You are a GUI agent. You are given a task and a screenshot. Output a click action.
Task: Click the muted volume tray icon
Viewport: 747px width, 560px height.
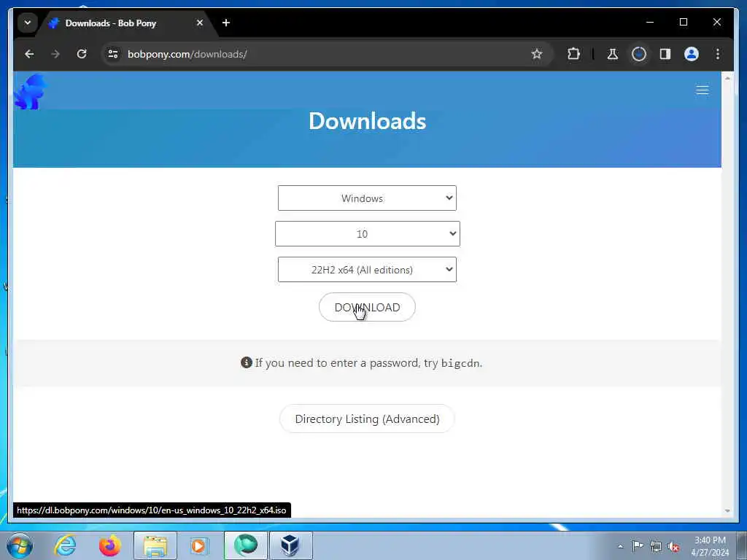point(673,546)
